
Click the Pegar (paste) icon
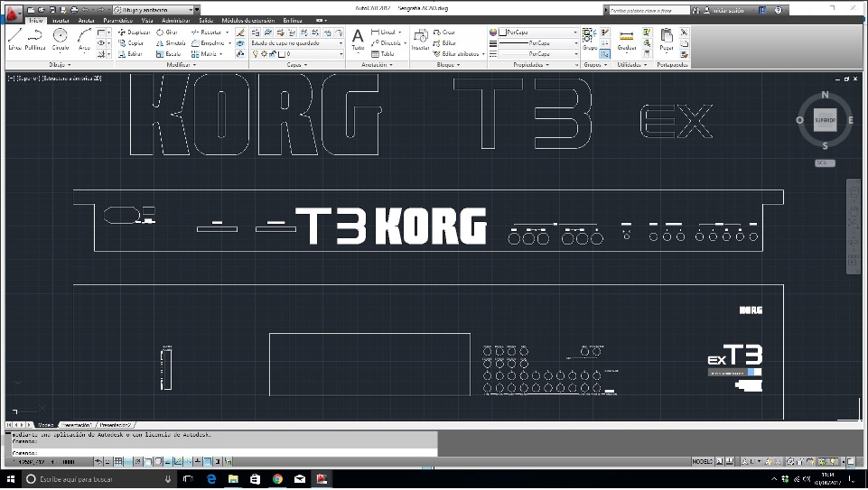click(667, 40)
